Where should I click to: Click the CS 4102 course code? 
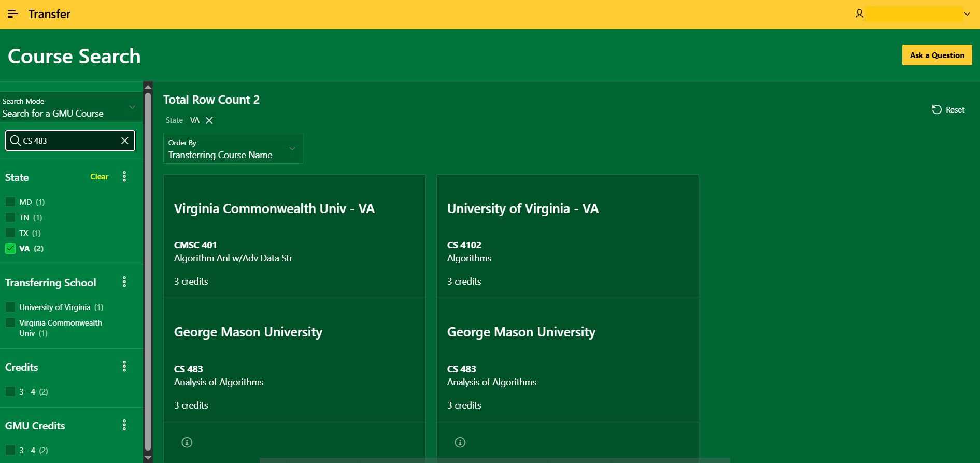(x=464, y=245)
